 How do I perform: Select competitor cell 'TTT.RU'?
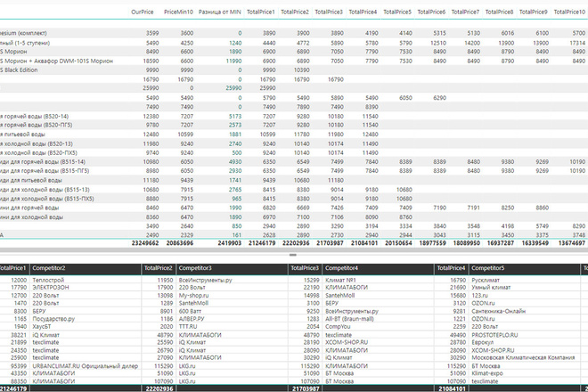(x=188, y=327)
